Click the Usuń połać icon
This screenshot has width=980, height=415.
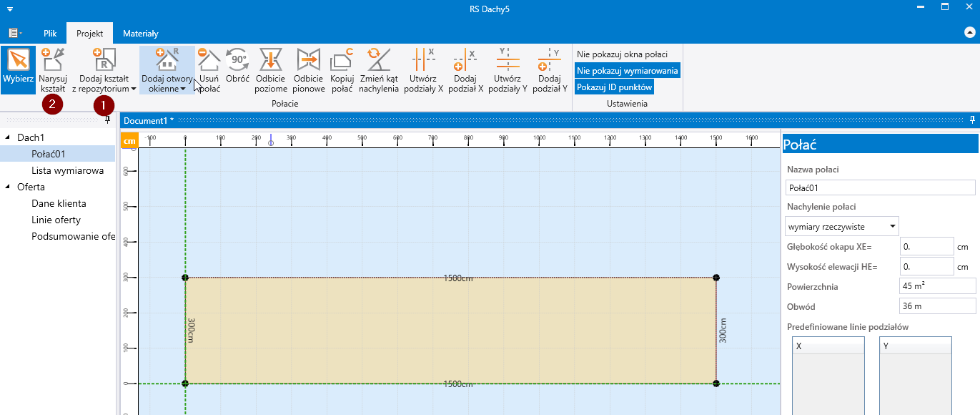pos(209,70)
